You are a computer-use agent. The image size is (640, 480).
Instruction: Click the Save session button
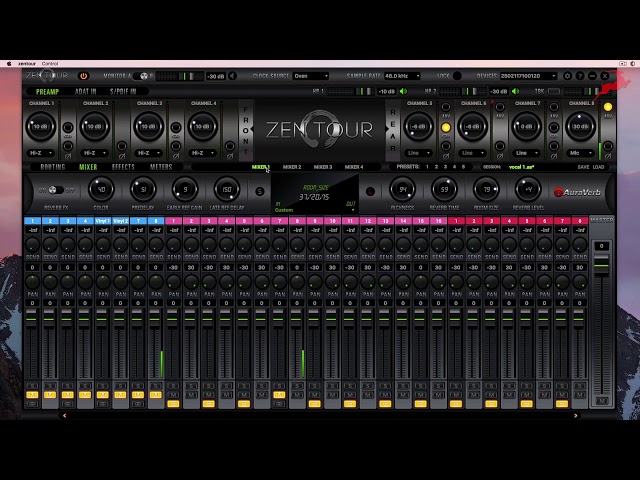583,167
